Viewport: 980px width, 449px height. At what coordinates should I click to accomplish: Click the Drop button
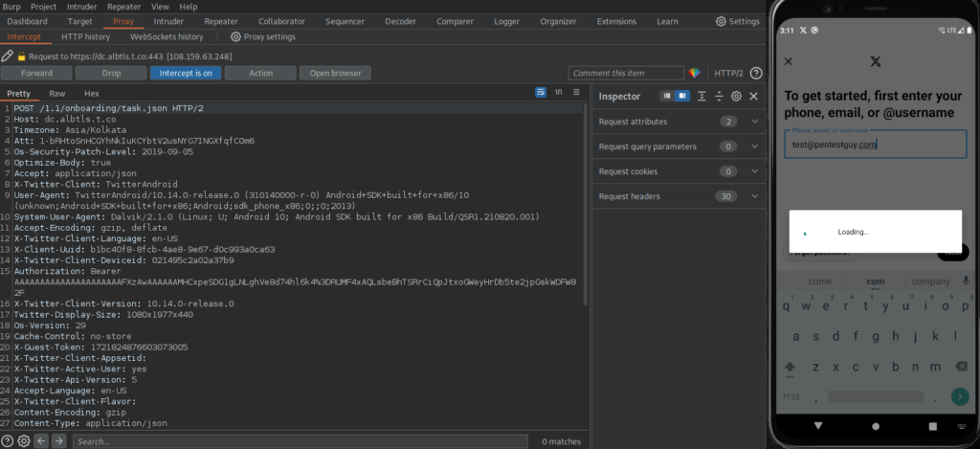pos(111,73)
